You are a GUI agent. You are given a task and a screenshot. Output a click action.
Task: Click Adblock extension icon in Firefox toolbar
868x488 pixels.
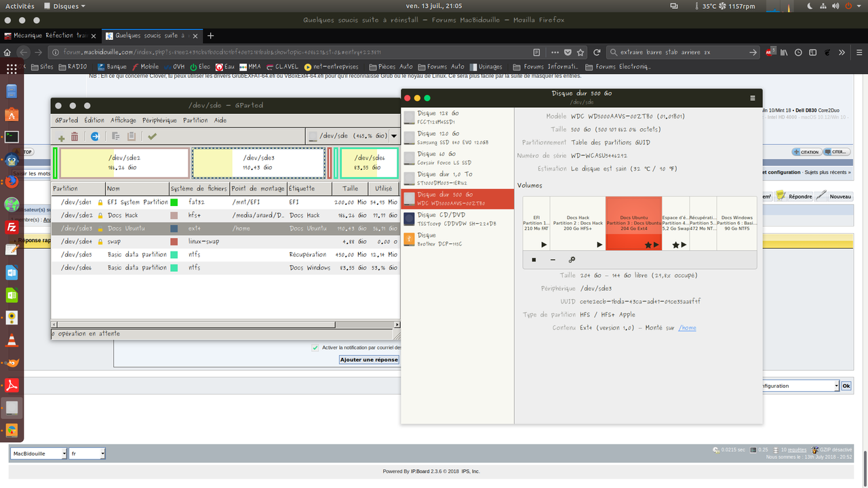click(770, 52)
